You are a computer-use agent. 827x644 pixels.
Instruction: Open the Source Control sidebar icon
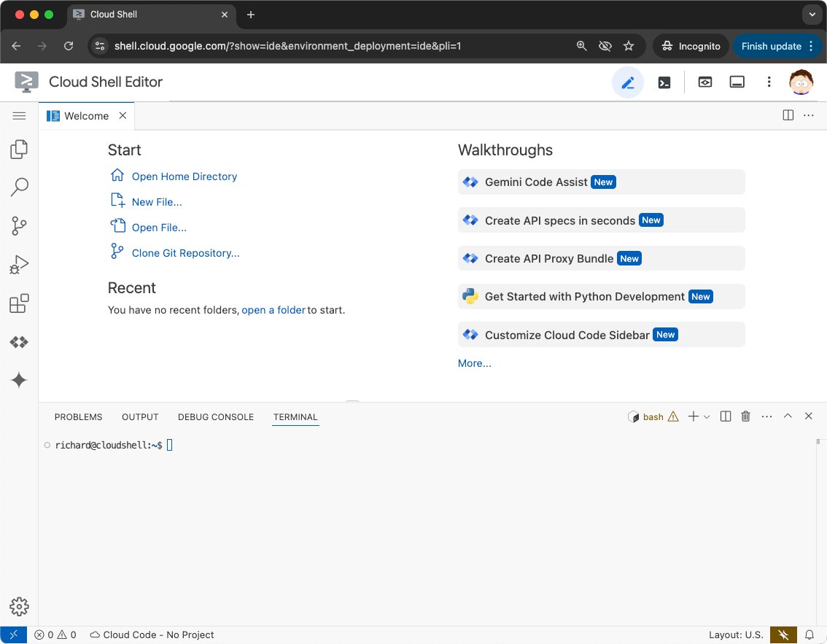pos(19,226)
